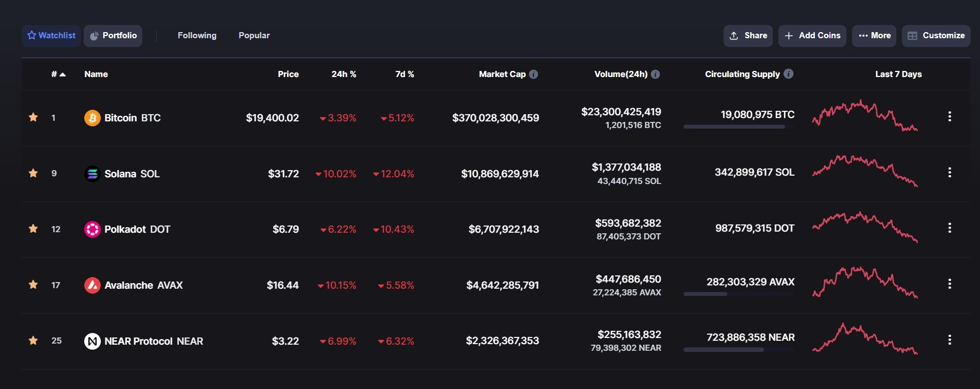Click the Avalanche logo icon
This screenshot has width=980, height=389.
[x=92, y=285]
